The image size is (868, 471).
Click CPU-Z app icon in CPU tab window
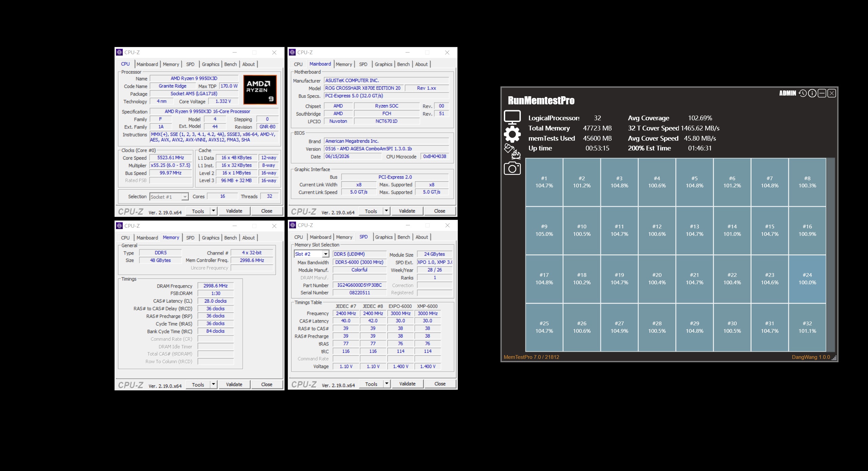coord(119,52)
